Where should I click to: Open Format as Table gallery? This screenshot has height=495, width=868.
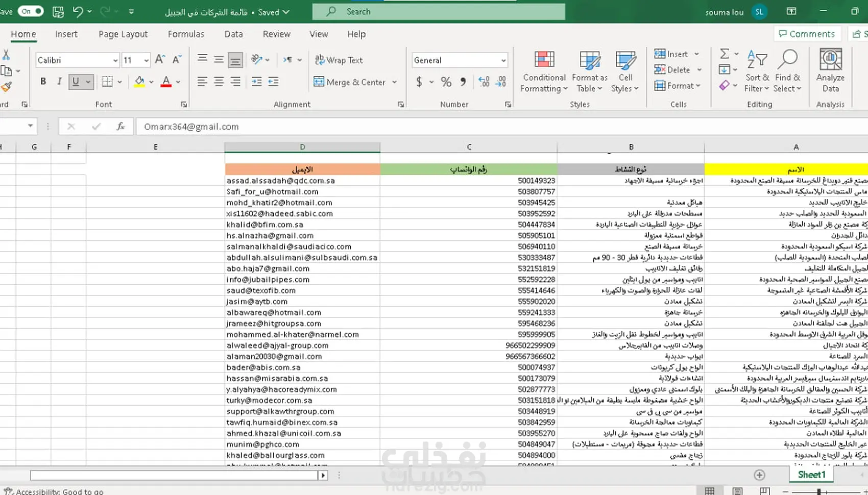(590, 71)
